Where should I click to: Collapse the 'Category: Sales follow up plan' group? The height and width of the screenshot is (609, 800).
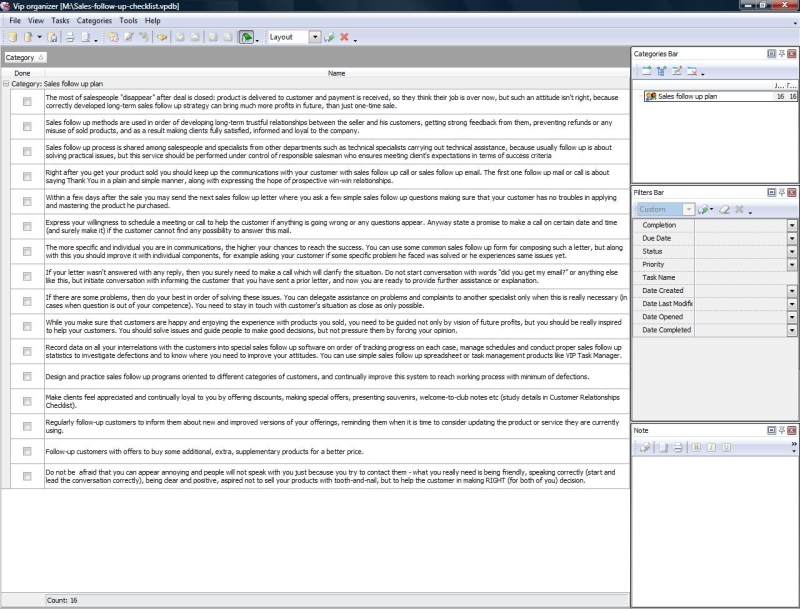click(6, 84)
